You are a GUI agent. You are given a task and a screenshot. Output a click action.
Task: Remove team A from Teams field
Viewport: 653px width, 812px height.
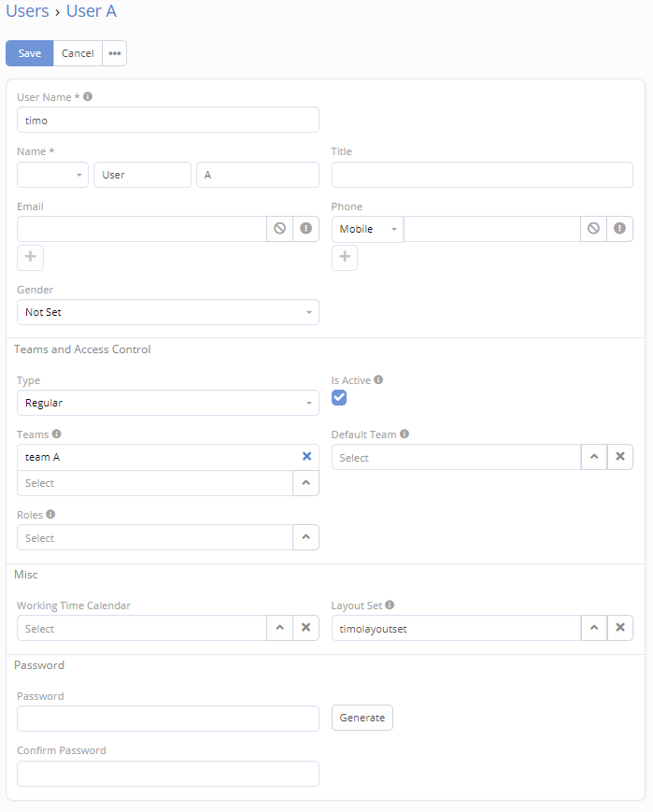(x=306, y=457)
